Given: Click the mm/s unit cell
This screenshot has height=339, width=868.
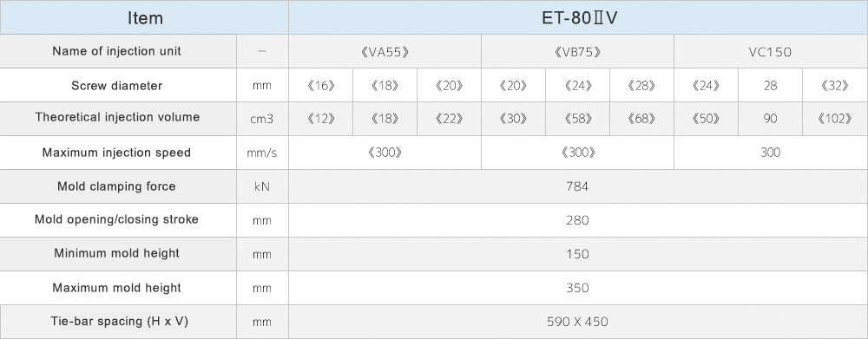Looking at the screenshot, I should (x=262, y=153).
